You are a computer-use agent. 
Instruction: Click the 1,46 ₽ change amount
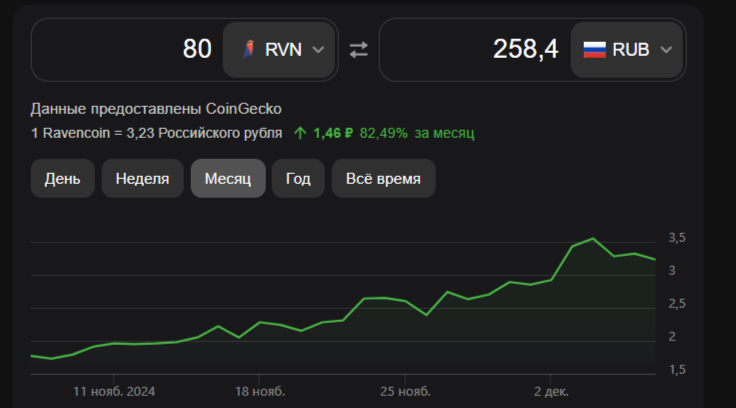coord(333,133)
